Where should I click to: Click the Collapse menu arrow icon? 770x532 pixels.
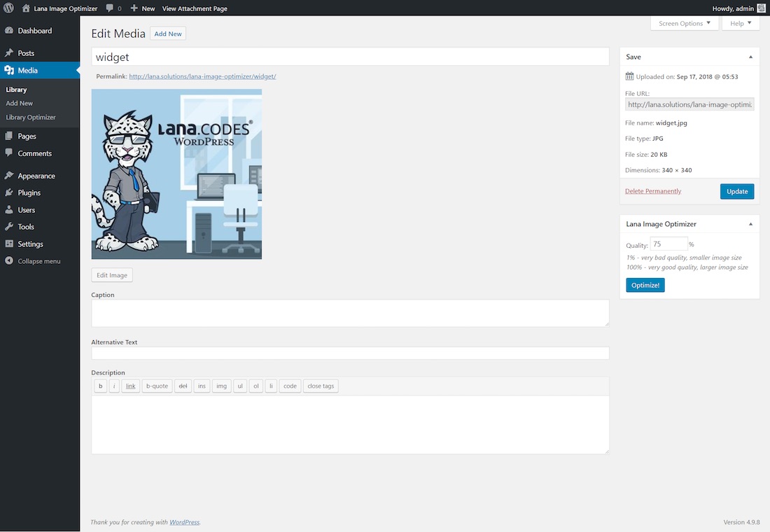[9, 261]
